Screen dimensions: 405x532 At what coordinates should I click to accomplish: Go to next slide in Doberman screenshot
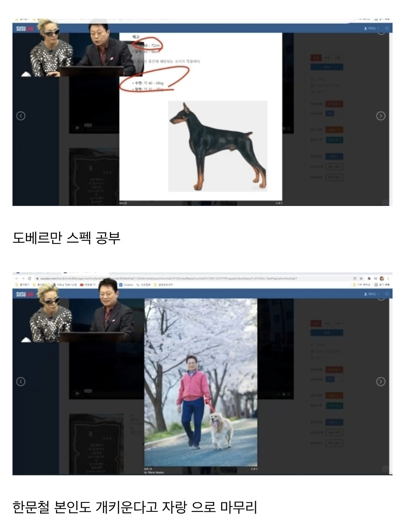[381, 116]
